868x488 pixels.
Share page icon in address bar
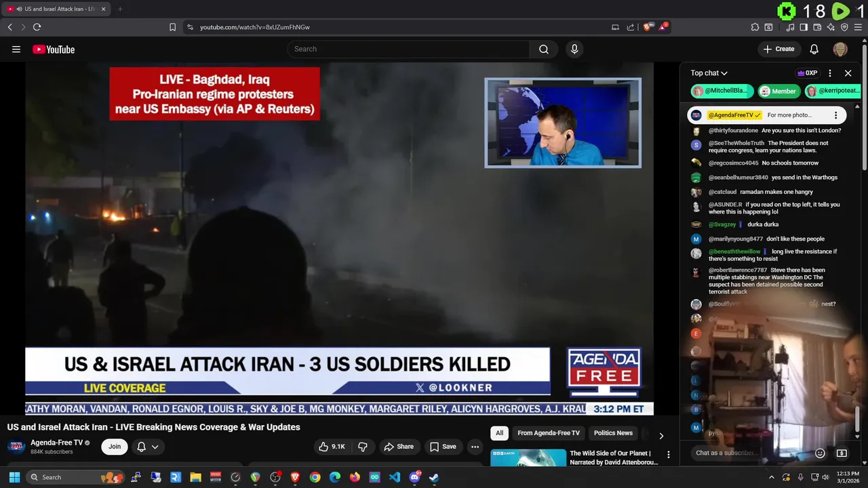point(631,27)
